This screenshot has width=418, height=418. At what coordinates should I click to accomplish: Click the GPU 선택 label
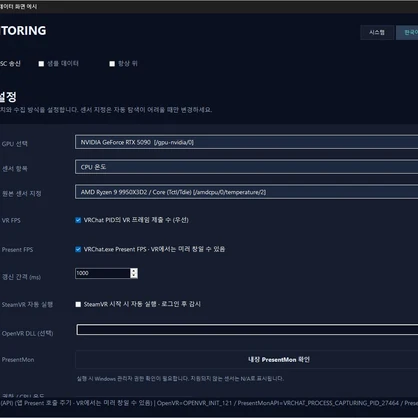pyautogui.click(x=15, y=144)
